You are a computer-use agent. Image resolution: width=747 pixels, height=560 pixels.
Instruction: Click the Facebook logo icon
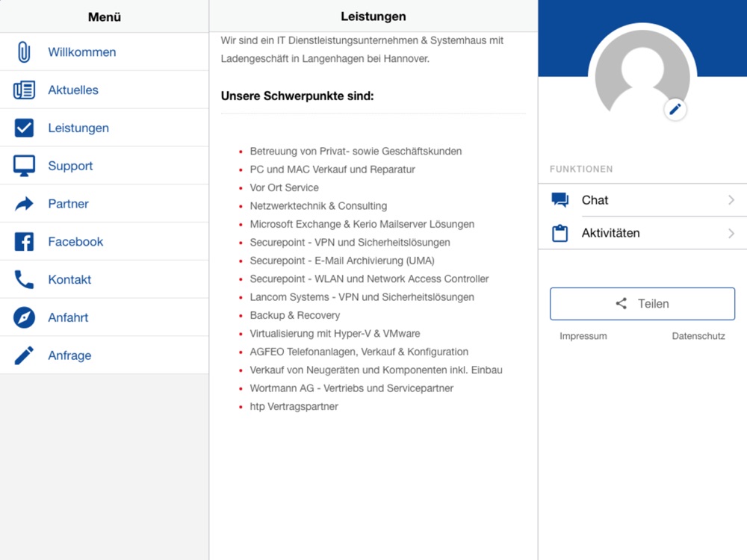24,241
